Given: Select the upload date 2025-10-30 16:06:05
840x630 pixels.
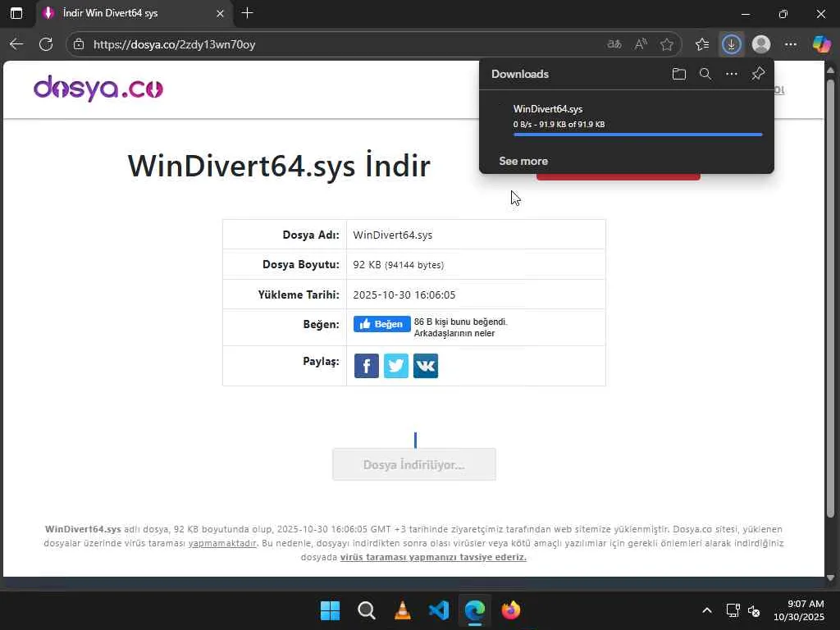Looking at the screenshot, I should 404,294.
